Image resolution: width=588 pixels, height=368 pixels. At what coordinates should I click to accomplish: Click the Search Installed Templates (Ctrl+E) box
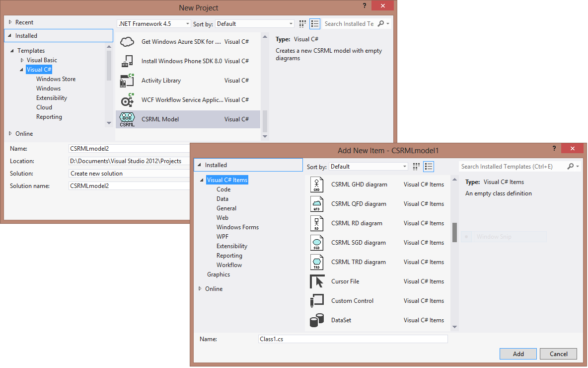[512, 167]
